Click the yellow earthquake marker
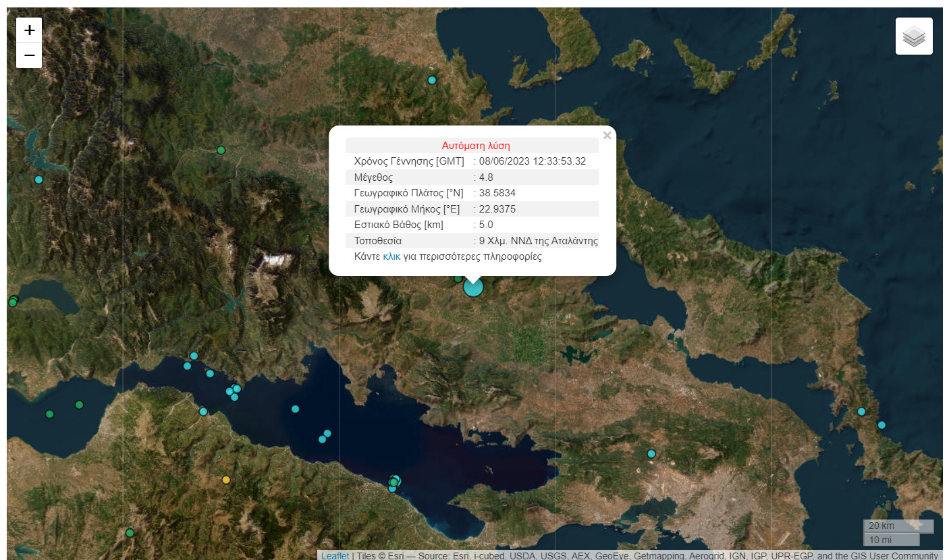Viewport: 949px width, 560px height. coord(226,480)
